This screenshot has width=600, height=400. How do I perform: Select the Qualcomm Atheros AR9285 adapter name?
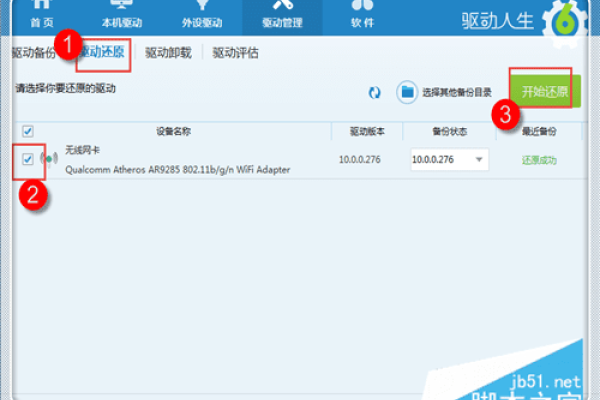(178, 170)
